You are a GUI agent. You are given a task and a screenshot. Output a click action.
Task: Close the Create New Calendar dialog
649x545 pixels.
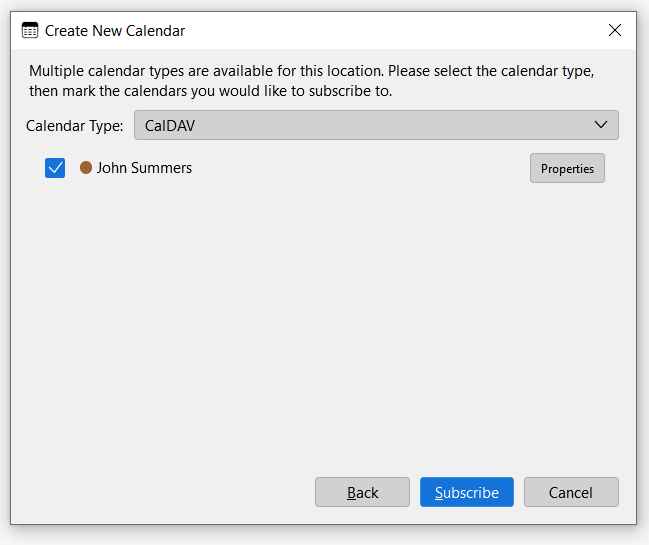point(615,30)
